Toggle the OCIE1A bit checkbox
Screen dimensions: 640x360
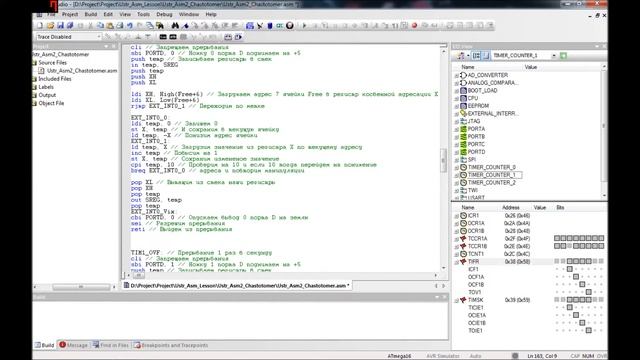576,315
